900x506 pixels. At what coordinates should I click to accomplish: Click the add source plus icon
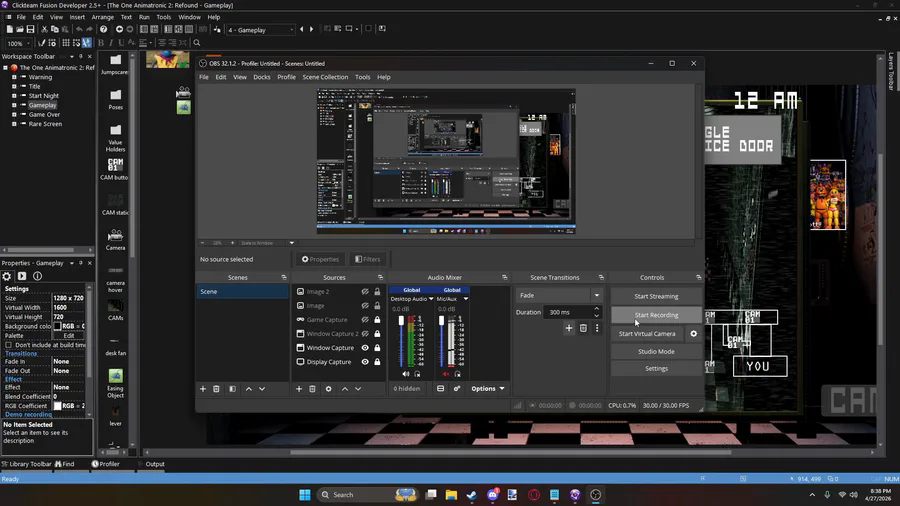[x=299, y=389]
